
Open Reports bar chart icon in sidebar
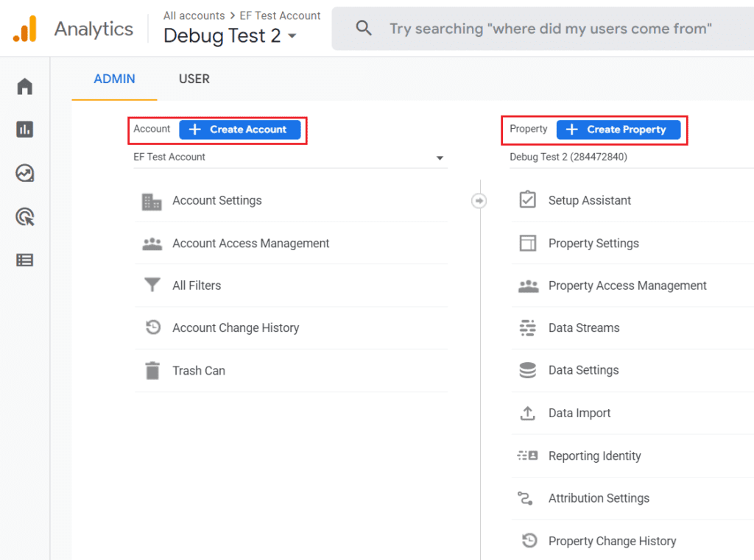[x=25, y=130]
